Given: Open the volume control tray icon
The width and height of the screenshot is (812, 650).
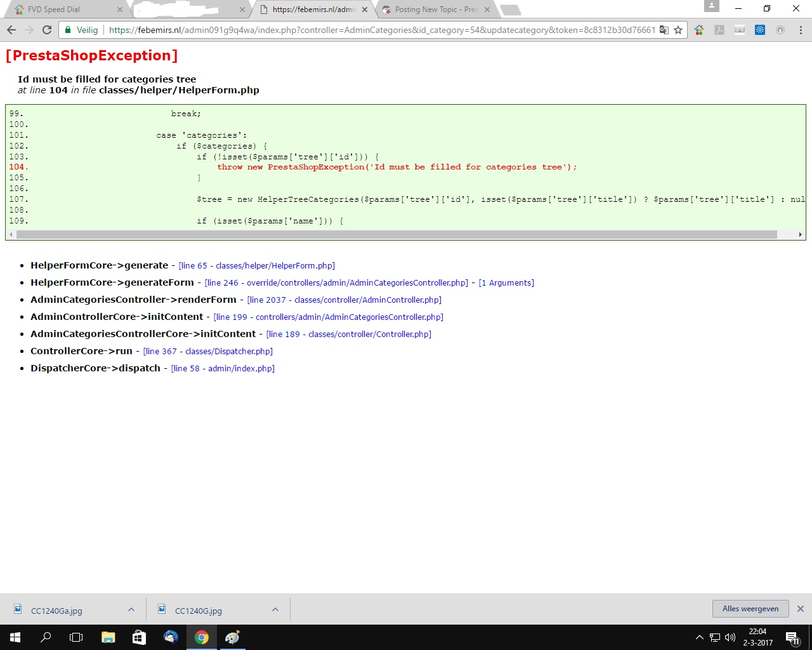Looking at the screenshot, I should (730, 637).
